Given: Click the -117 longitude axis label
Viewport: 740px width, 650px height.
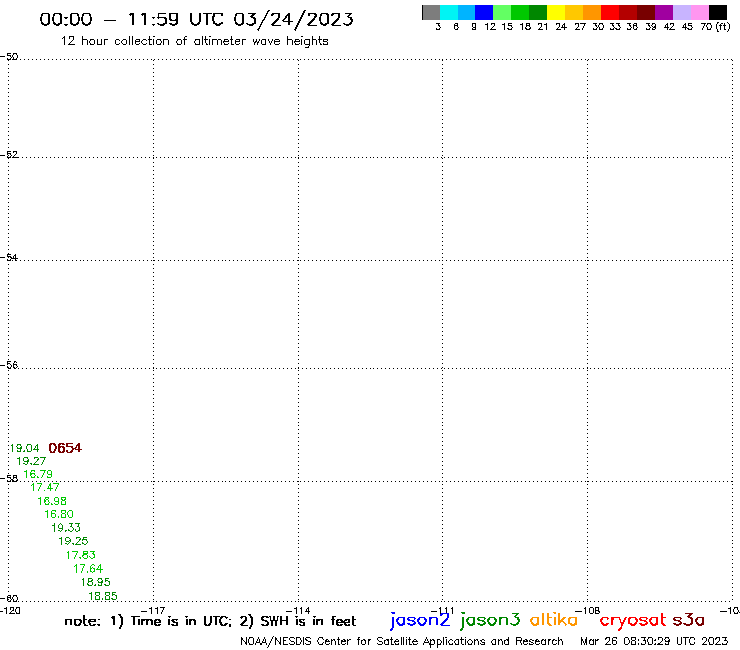Looking at the screenshot, I should (x=153, y=611).
